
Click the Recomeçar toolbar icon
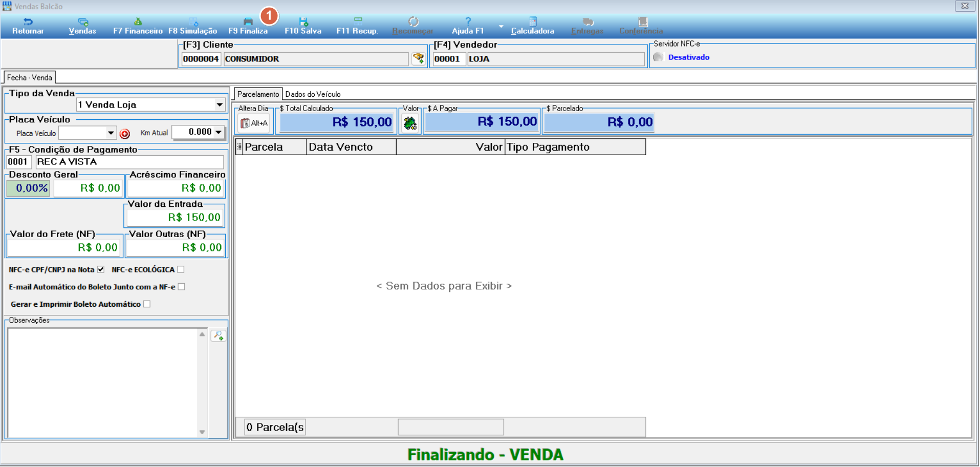413,26
